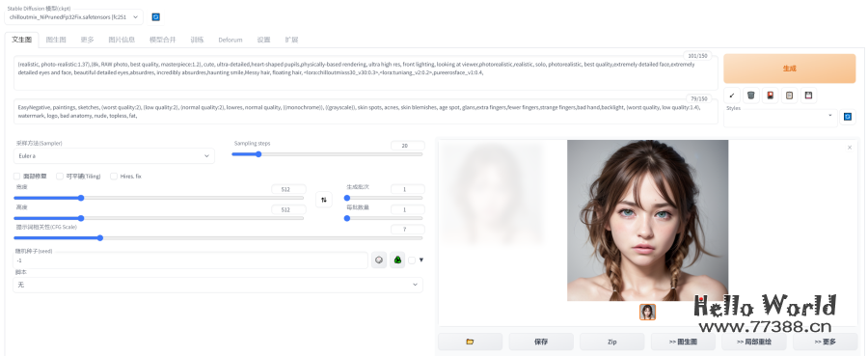Send image to >> 更多
This screenshot has height=356, width=868.
[x=825, y=342]
